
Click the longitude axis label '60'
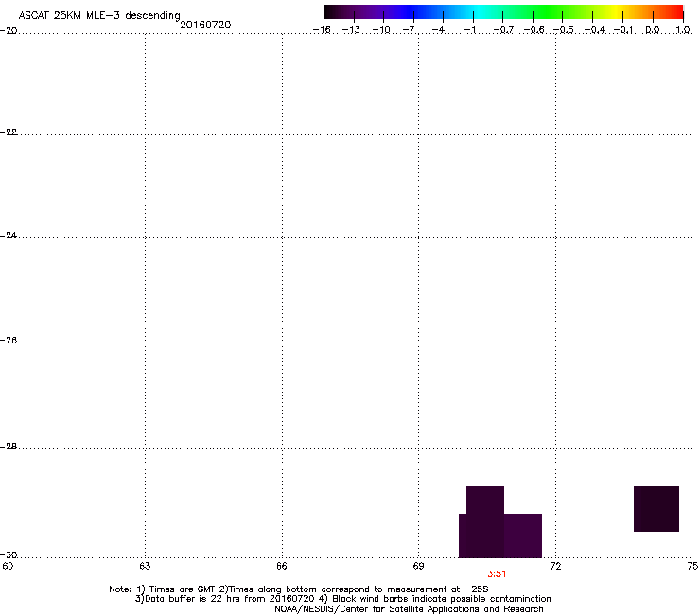pyautogui.click(x=8, y=567)
